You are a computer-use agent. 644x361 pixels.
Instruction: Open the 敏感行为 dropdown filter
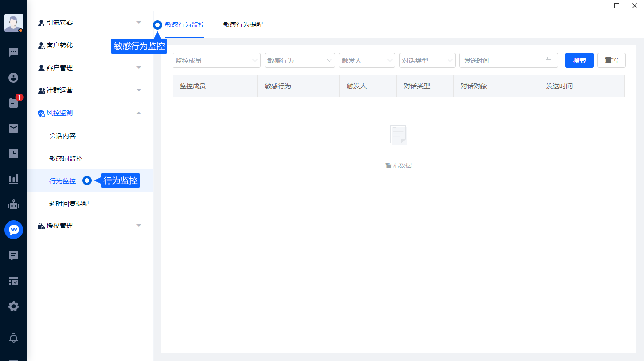pyautogui.click(x=299, y=61)
